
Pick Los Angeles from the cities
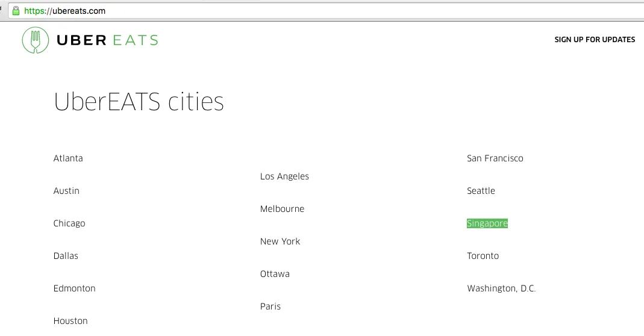point(284,176)
